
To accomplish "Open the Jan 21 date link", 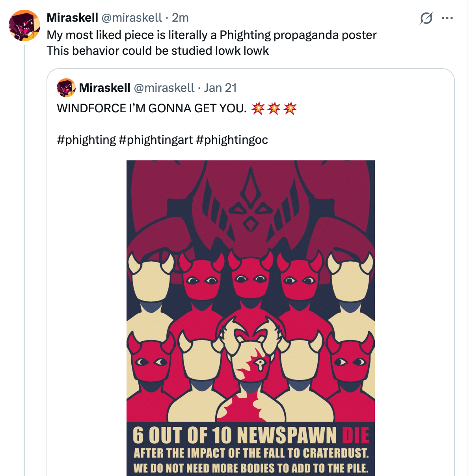I will pos(220,87).
